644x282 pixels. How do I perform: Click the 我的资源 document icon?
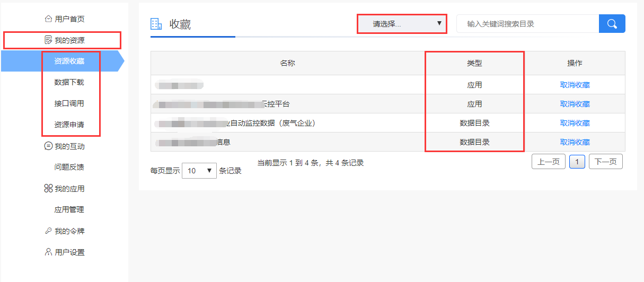pyautogui.click(x=48, y=40)
